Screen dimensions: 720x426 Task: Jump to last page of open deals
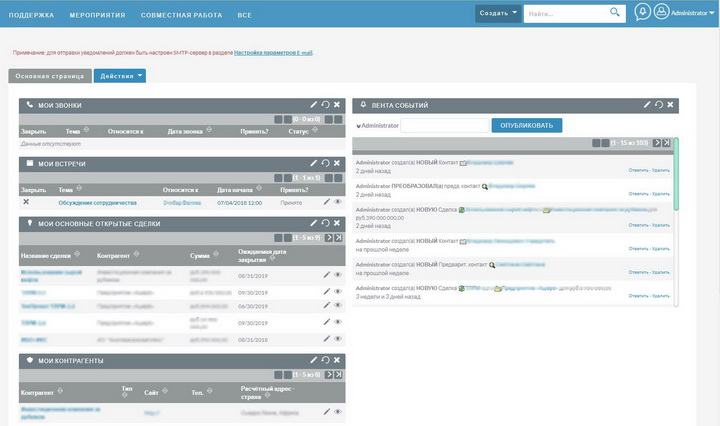click(338, 238)
